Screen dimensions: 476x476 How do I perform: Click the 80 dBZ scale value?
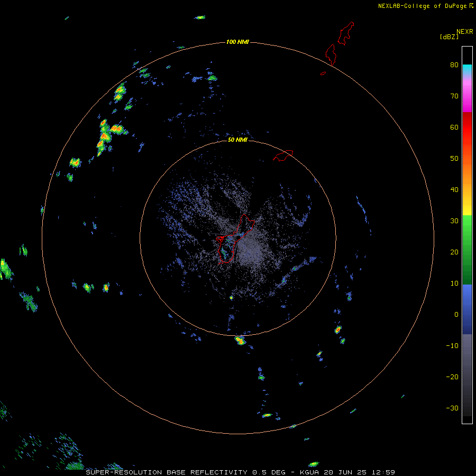[x=454, y=65]
